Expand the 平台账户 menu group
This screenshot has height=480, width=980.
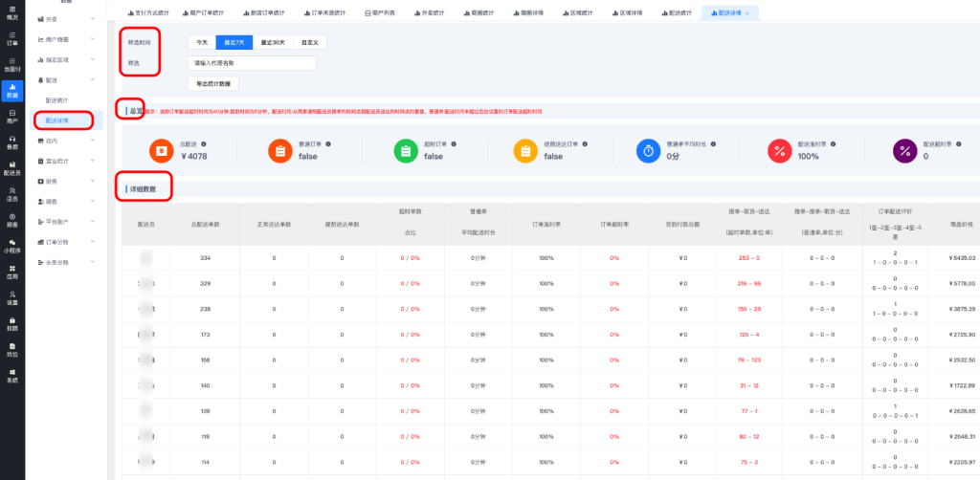65,222
